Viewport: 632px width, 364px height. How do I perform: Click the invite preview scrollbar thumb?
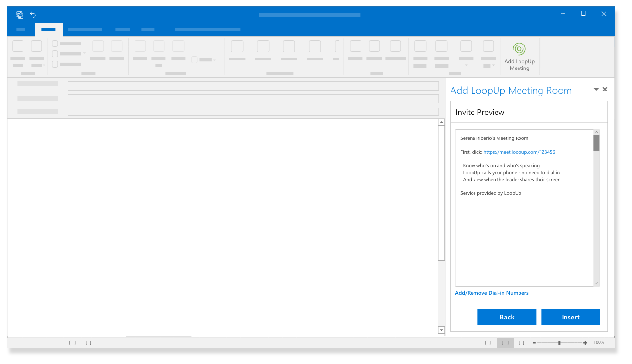[596, 143]
